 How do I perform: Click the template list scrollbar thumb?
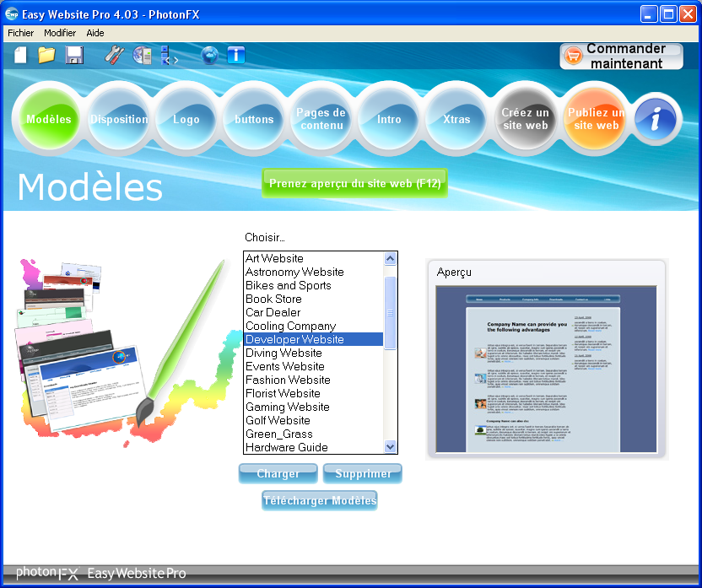[x=390, y=313]
